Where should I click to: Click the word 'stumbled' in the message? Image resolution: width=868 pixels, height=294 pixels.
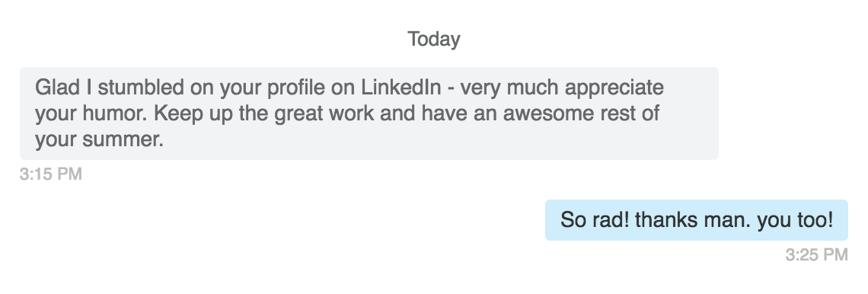coord(141,88)
